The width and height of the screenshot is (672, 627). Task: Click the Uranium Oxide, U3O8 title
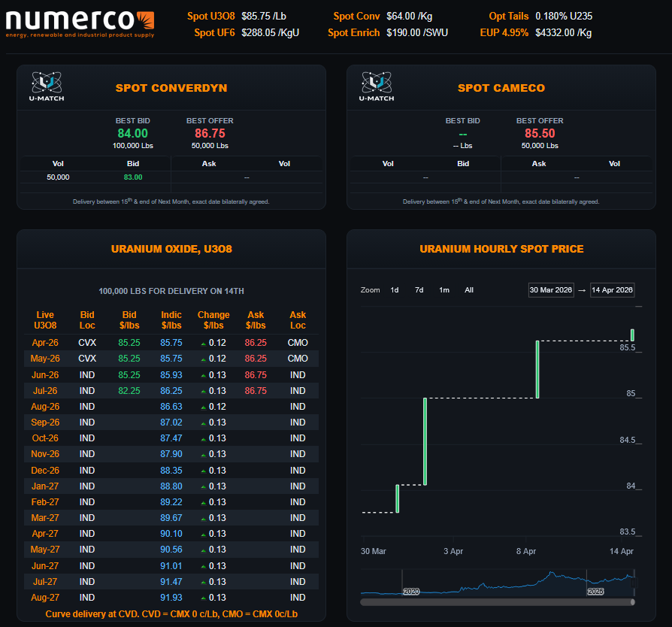click(171, 249)
